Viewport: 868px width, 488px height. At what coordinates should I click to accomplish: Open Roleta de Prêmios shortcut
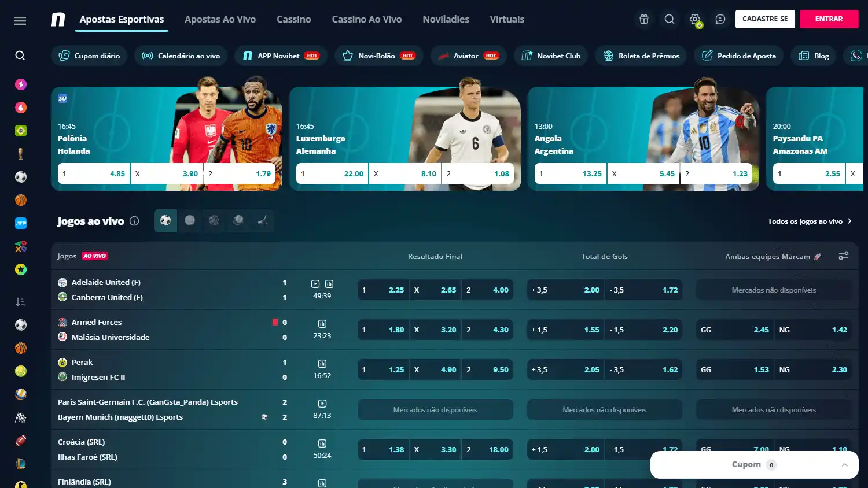pos(641,56)
